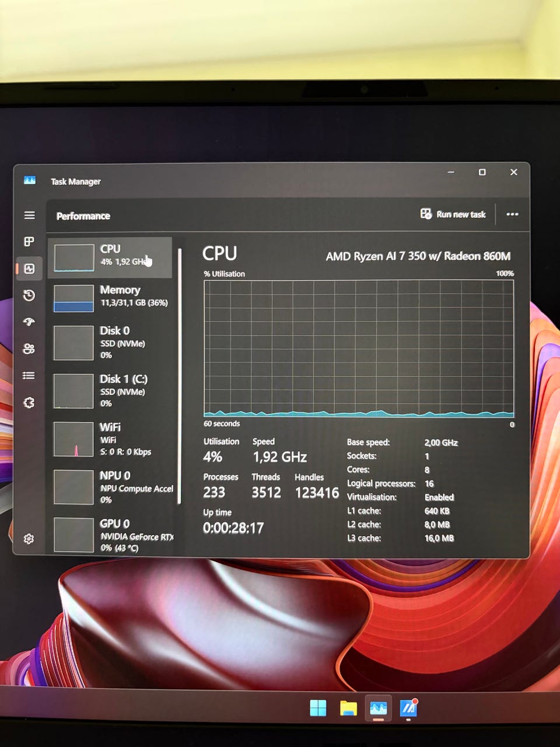
Task: Click the 'AMD Ryzen AI 7 350 w/ Radeon 860M' text
Action: coord(418,256)
